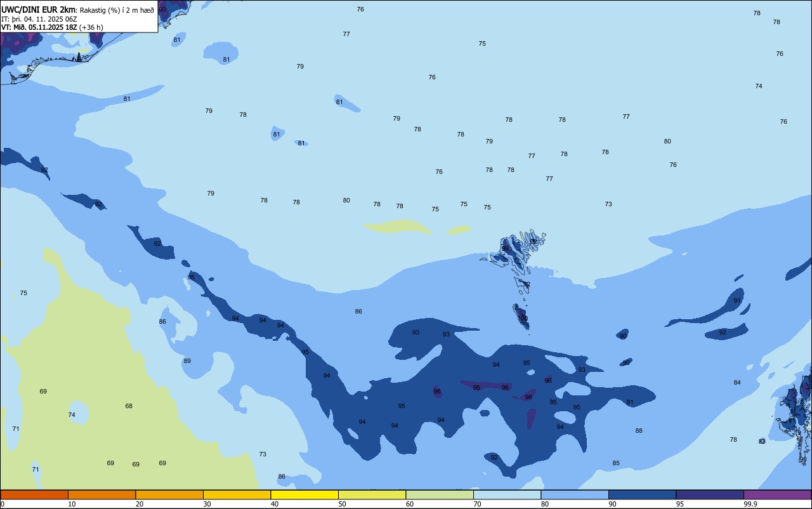
Task: Select the dark blue 90–95 legend swatch
Action: pos(642,494)
